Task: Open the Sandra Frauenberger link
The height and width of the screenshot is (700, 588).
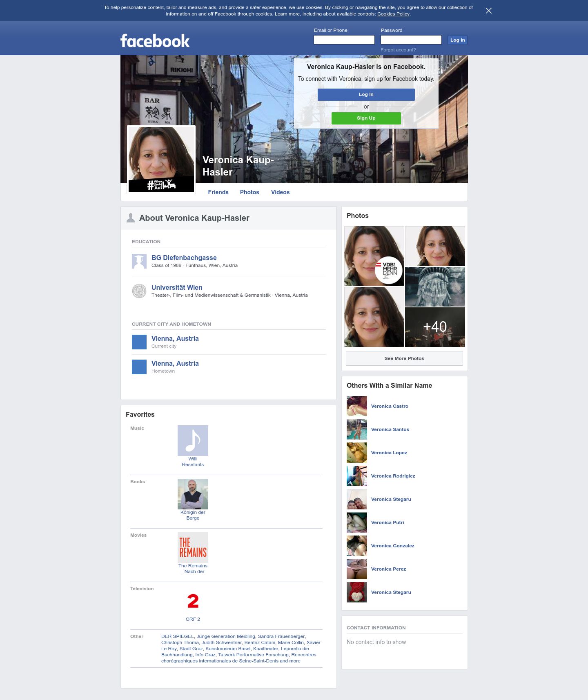Action: coord(281,636)
